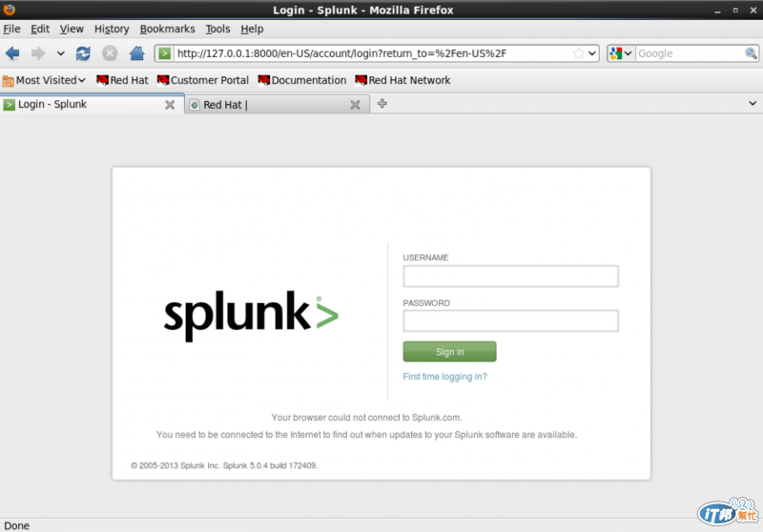Open the File menu
The image size is (763, 532).
coord(11,29)
